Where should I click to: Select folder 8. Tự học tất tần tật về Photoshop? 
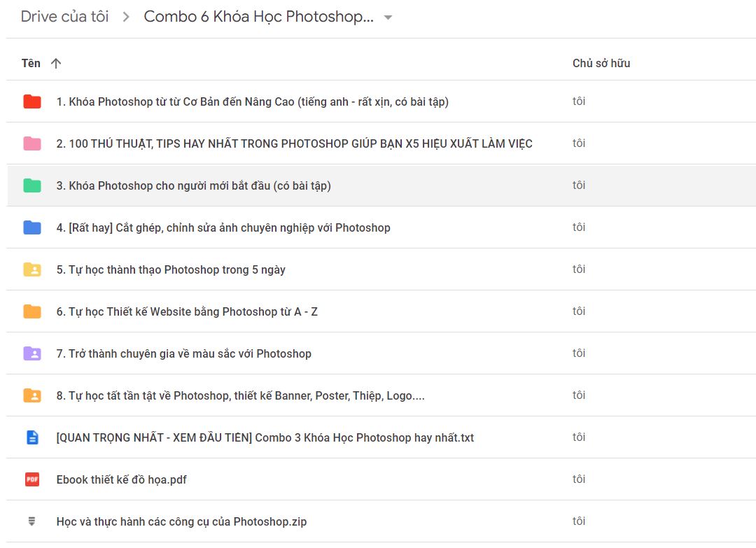point(381,395)
